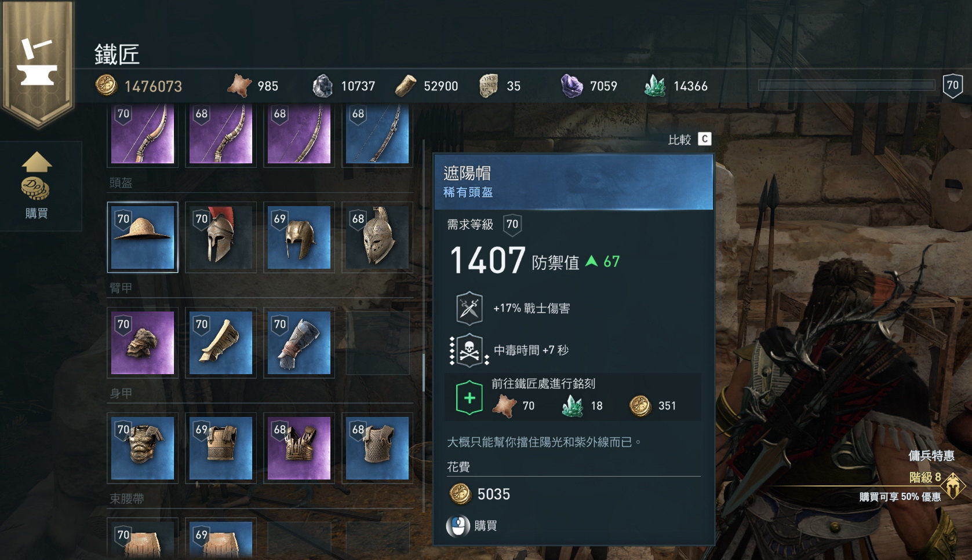972x560 pixels.
Task: Select the straw hat helmet item
Action: [143, 237]
